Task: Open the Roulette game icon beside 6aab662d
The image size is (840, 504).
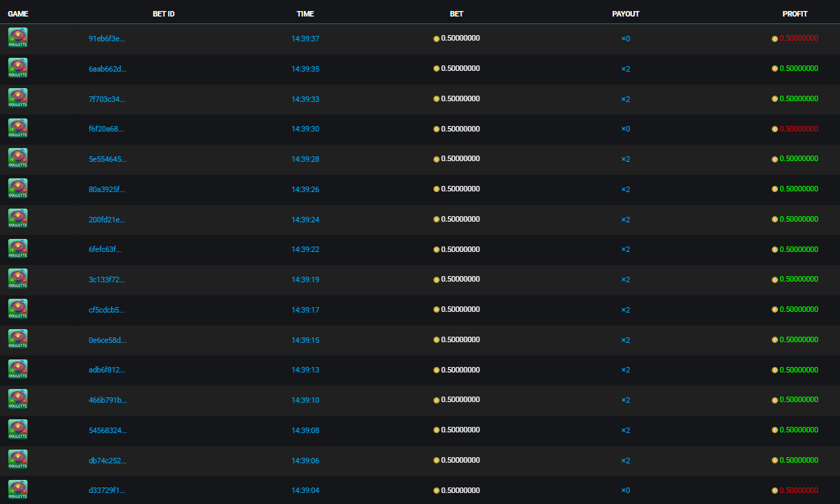Action: (x=18, y=68)
